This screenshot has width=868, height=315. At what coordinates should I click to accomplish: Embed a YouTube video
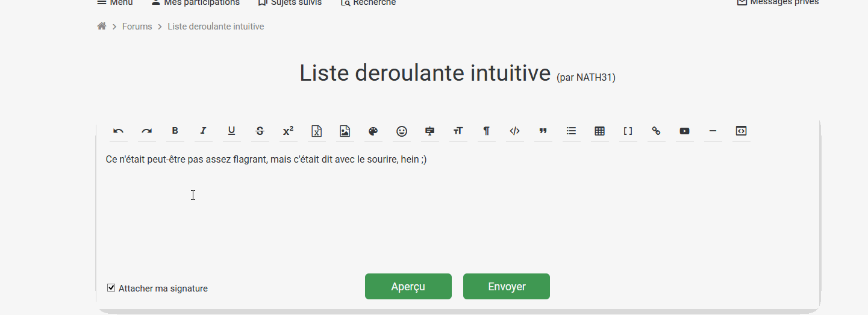click(684, 131)
